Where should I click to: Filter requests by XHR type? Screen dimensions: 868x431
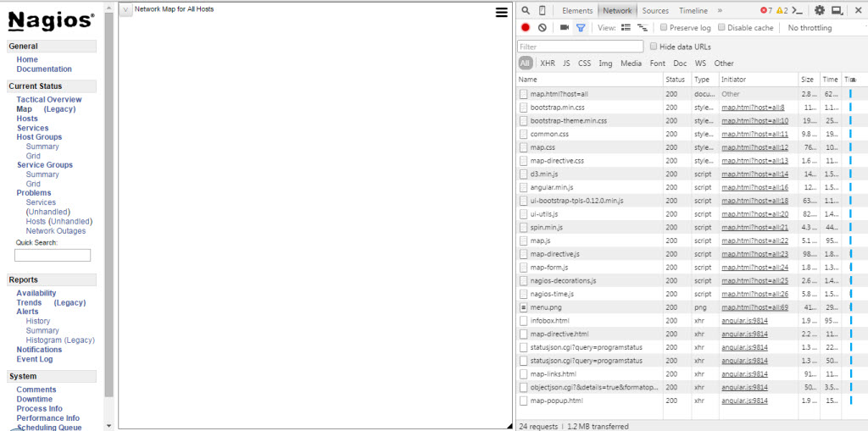coord(548,64)
